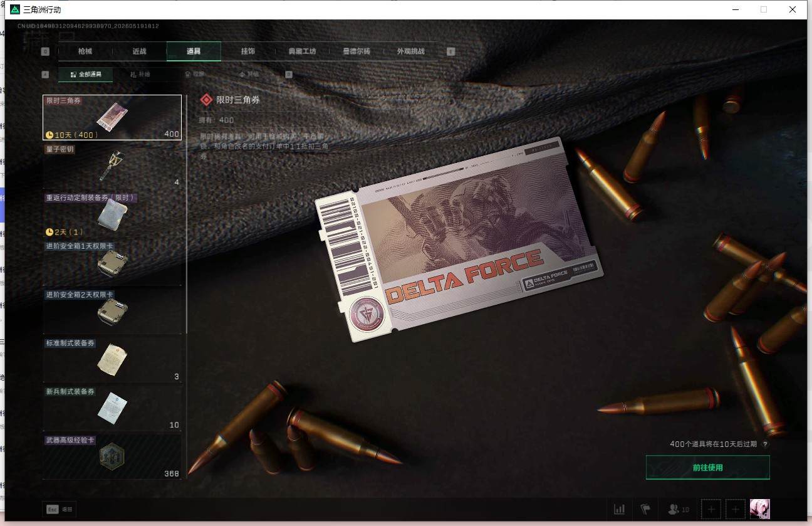
Task: Open the flags icon in bottom bar
Action: pyautogui.click(x=645, y=509)
